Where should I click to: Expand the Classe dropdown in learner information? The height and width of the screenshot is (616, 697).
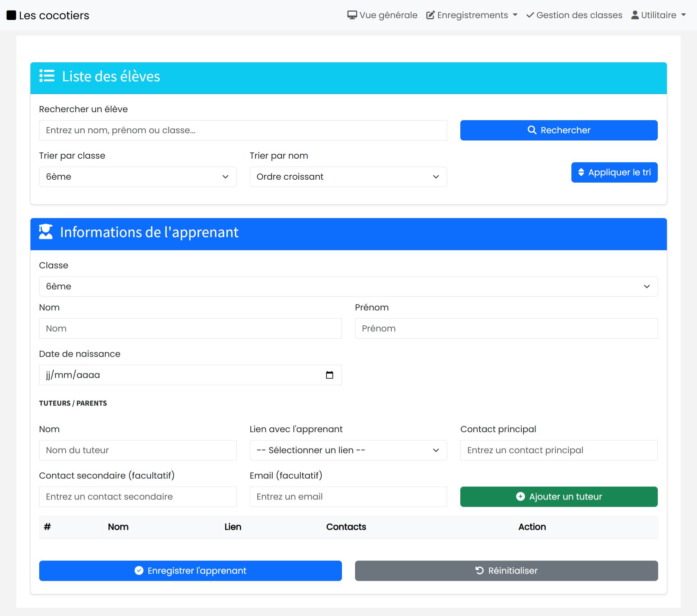[348, 286]
